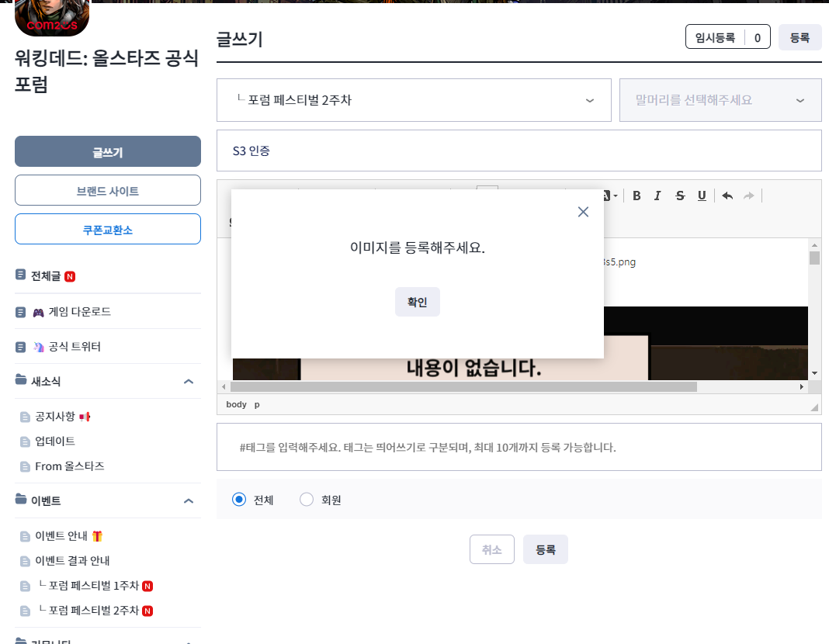Click the redo arrow icon
Viewport: 829px width, 644px height.
point(748,196)
